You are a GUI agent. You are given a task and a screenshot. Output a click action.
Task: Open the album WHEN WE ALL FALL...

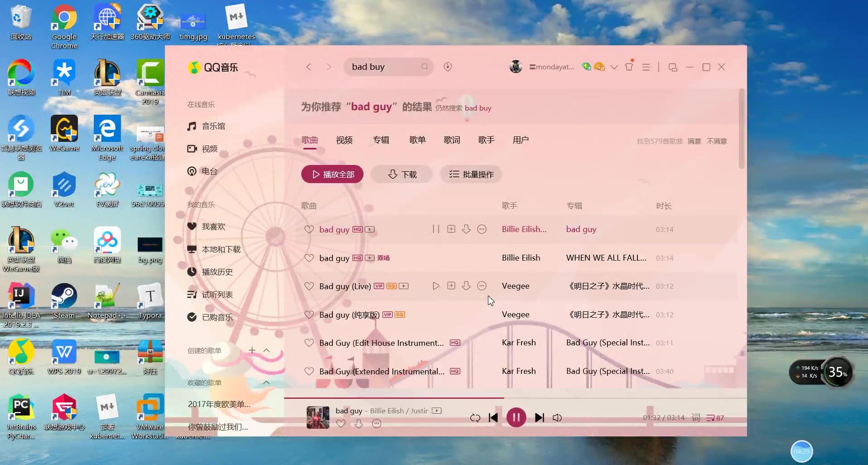tap(606, 257)
